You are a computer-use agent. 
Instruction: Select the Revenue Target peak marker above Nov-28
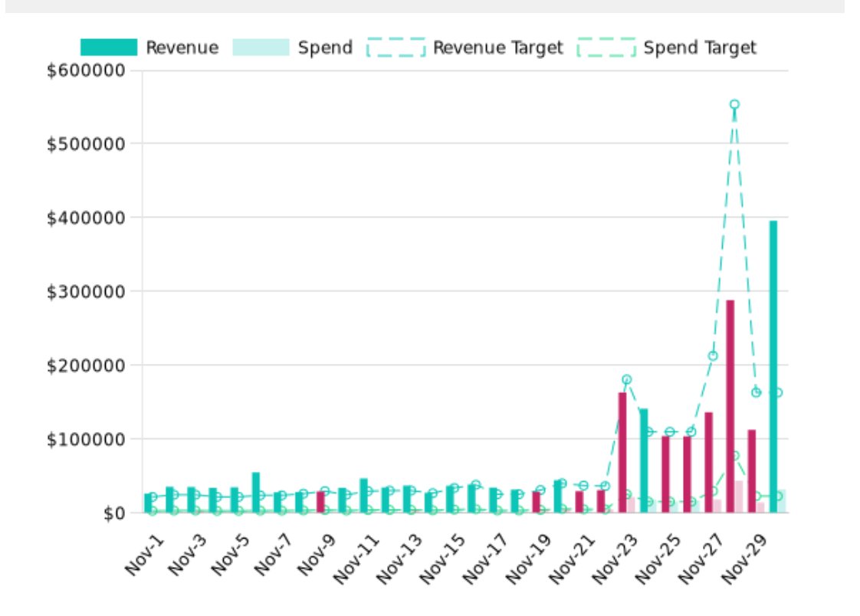(x=734, y=102)
